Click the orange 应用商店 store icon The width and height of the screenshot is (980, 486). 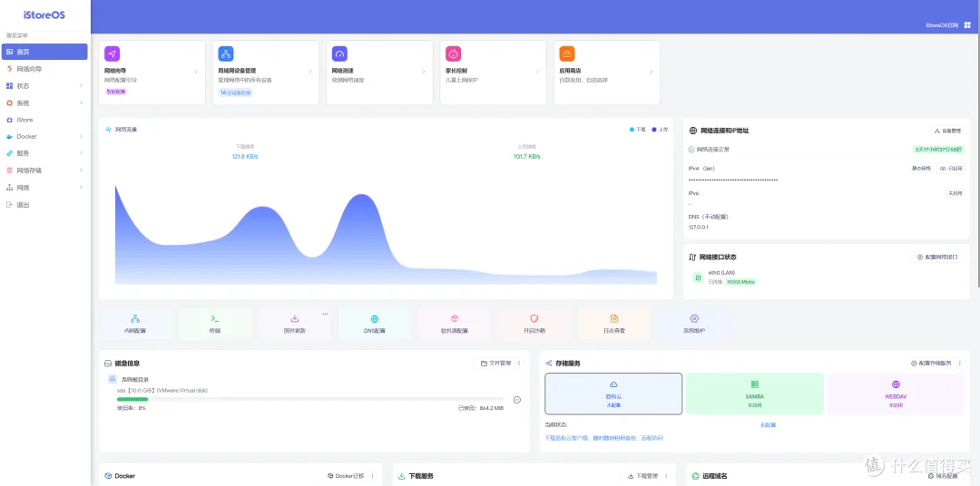566,53
